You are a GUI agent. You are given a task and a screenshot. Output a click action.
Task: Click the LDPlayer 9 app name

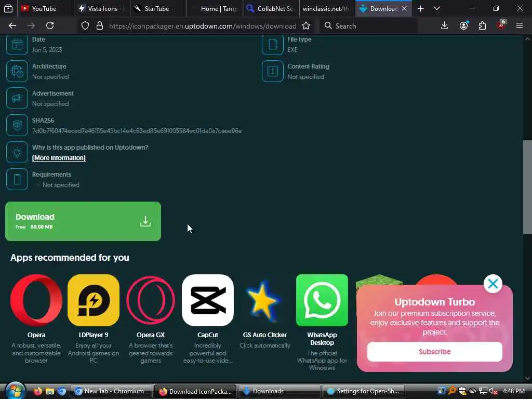click(94, 335)
